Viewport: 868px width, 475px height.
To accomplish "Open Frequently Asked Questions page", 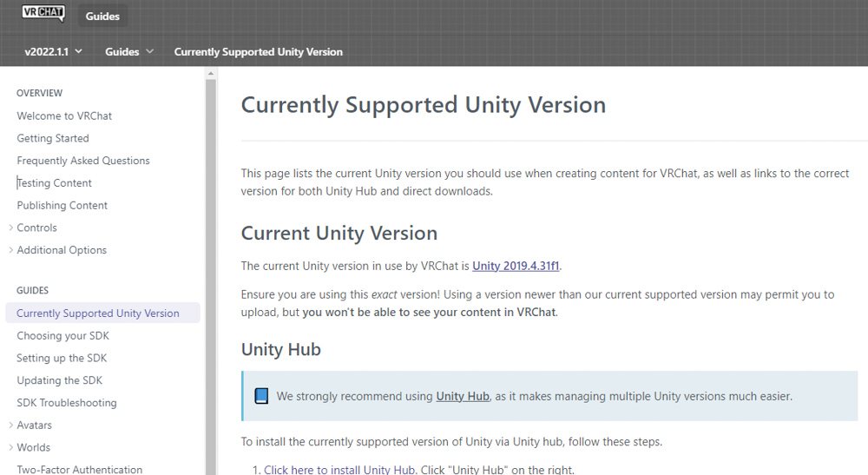I will tap(83, 161).
